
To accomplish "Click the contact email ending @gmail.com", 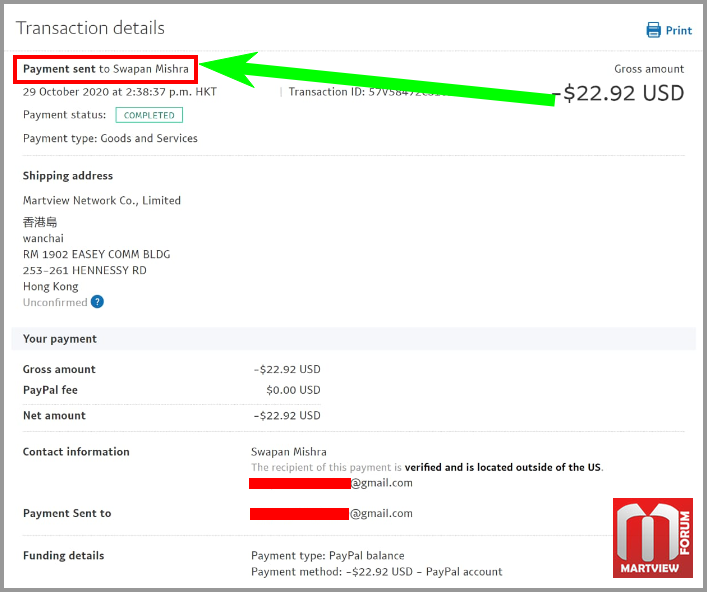I will point(331,483).
